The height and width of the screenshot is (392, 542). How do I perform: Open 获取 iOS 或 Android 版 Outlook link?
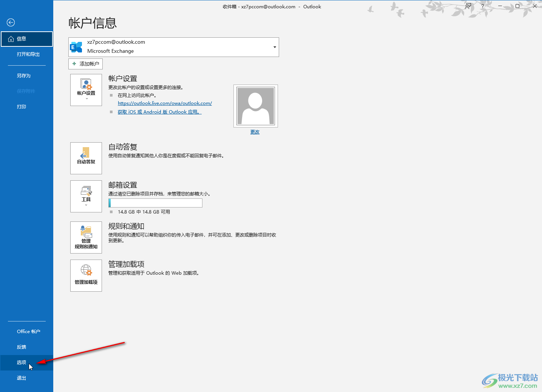click(x=159, y=112)
